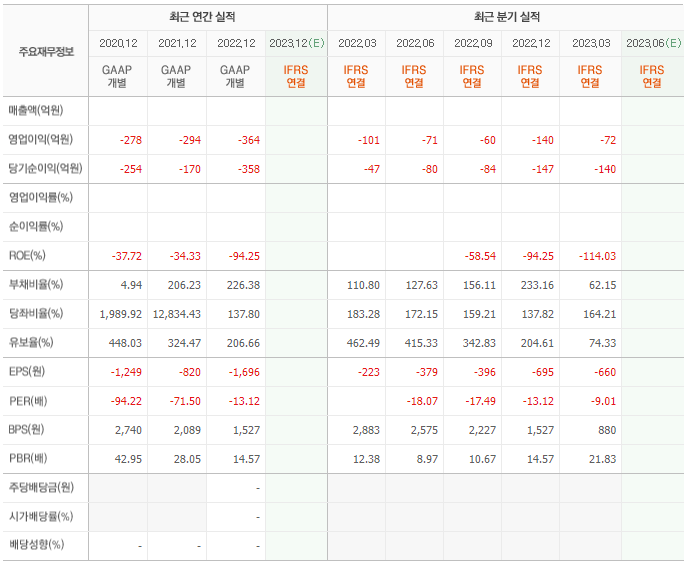Viewport: 687px width, 563px height.
Task: Select the 2023.12(E) annual estimate header
Action: [x=297, y=43]
